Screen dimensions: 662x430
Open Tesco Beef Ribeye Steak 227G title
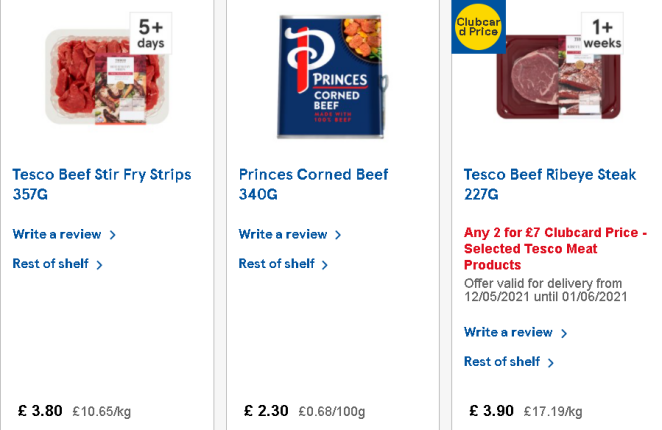(x=550, y=184)
